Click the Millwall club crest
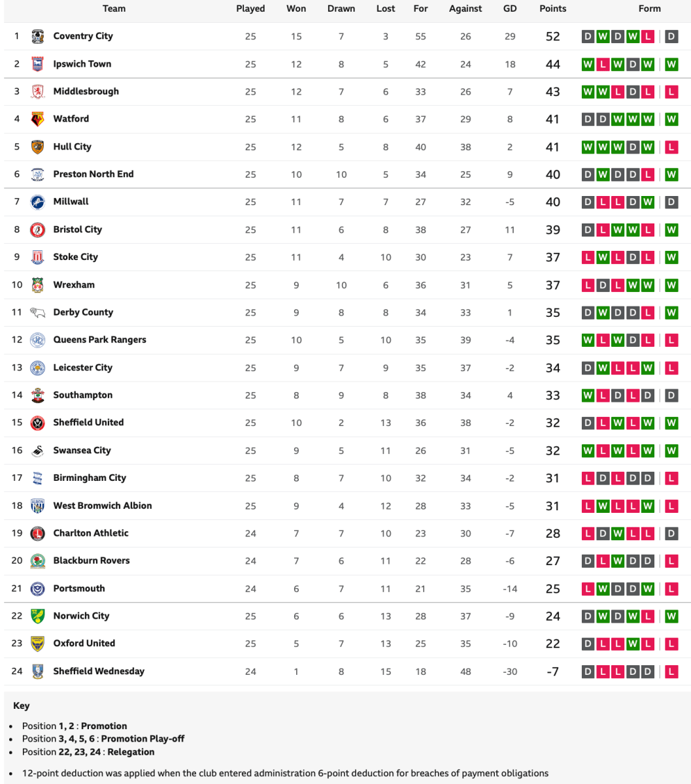 37,202
